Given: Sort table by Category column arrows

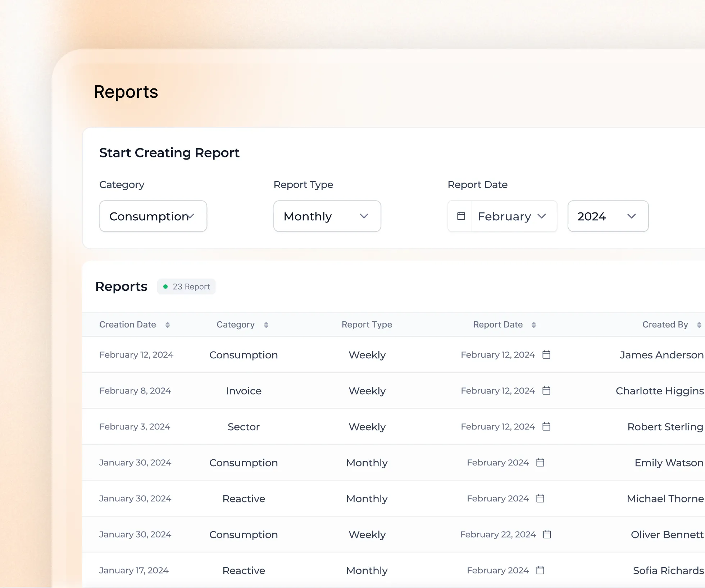Looking at the screenshot, I should click(x=266, y=325).
